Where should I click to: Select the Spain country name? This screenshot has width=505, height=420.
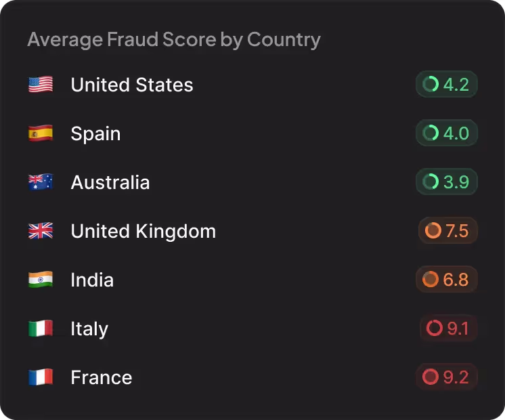95,133
